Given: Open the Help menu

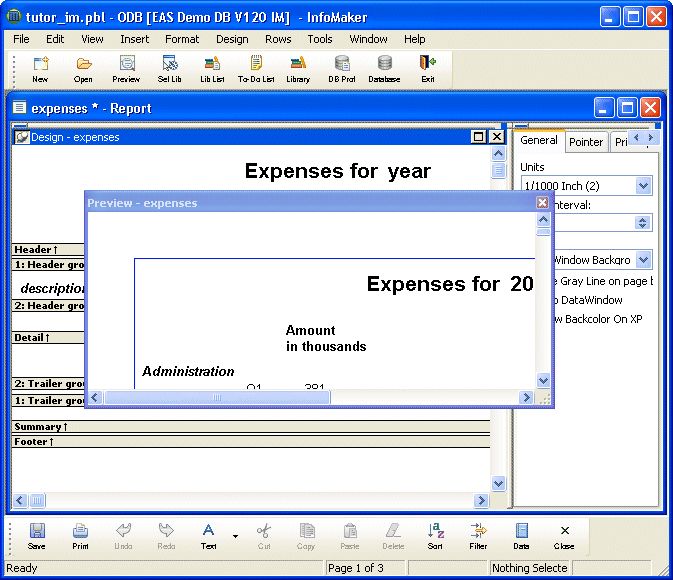Looking at the screenshot, I should tap(415, 39).
